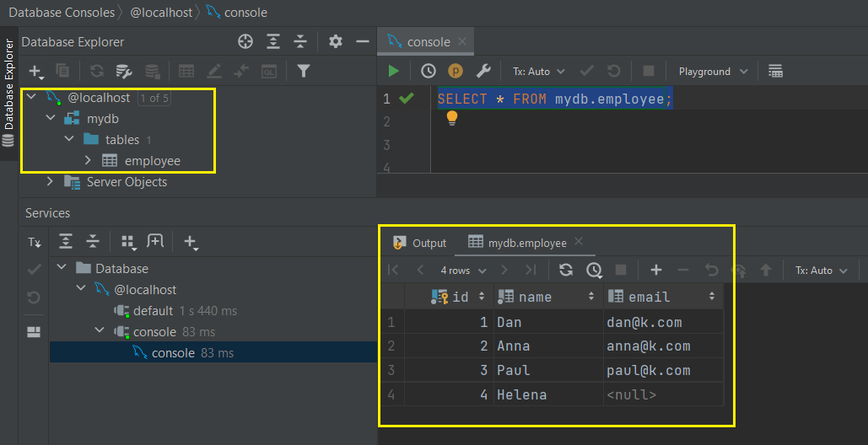This screenshot has height=445, width=868.
Task: Collapse the tables folder node
Action: coord(70,139)
